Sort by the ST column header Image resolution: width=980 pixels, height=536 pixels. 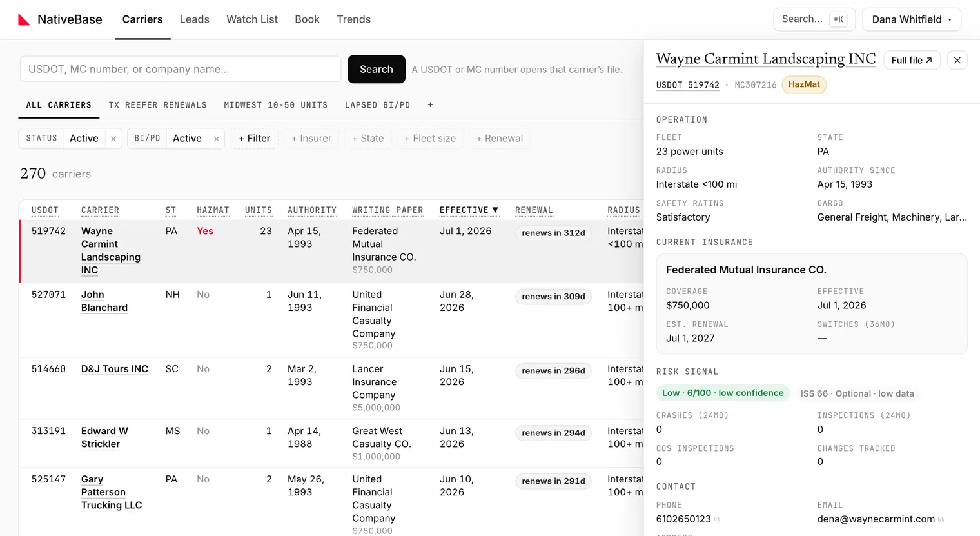coord(171,210)
